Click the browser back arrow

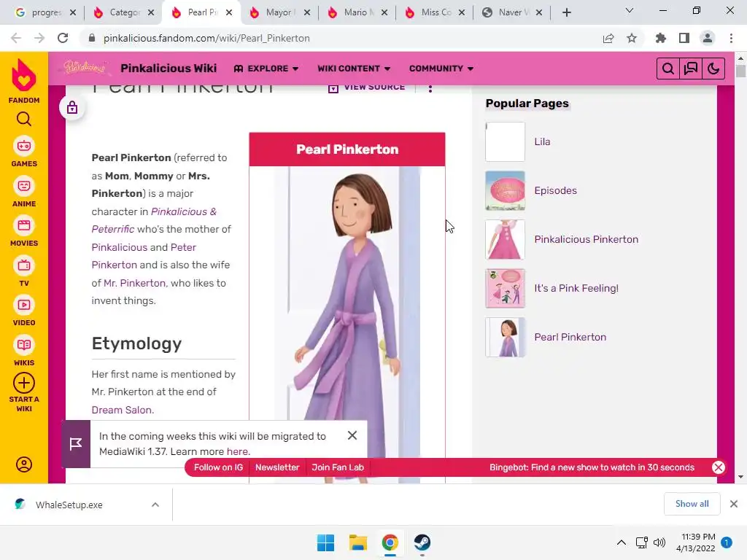pos(16,38)
